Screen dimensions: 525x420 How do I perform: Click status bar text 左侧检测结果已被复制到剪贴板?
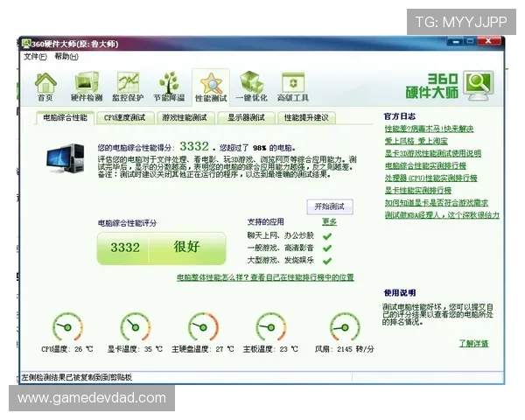tap(77, 377)
